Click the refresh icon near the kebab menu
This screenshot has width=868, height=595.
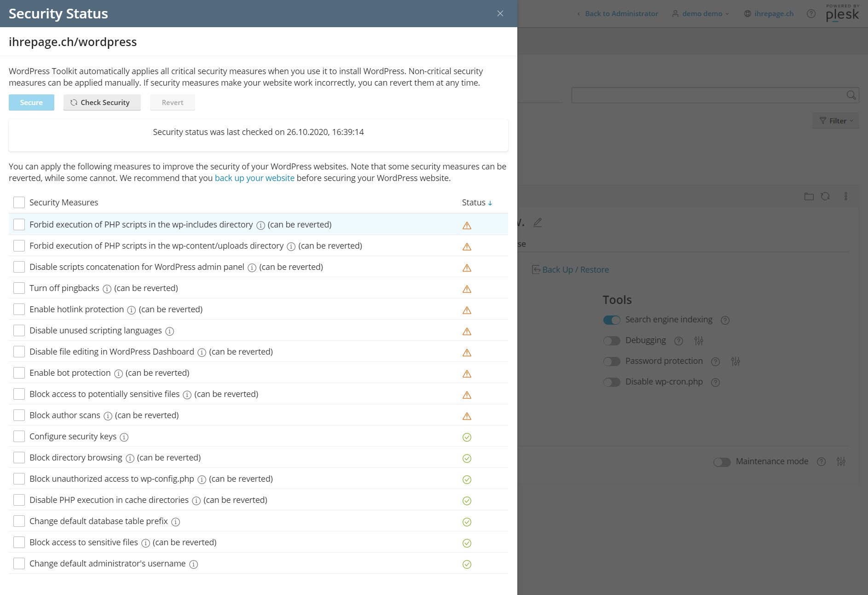pyautogui.click(x=826, y=196)
